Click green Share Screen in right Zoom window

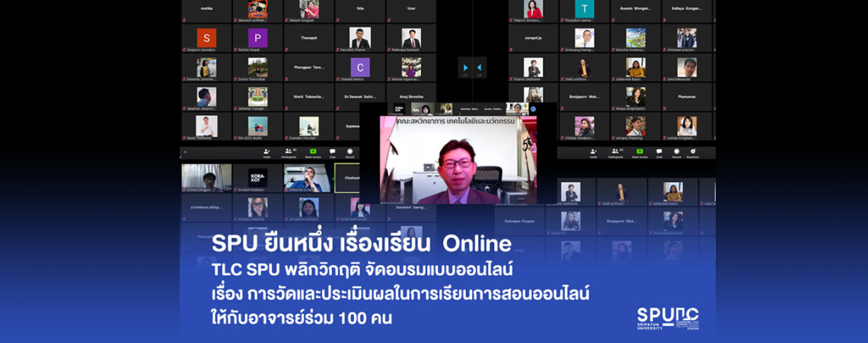click(x=640, y=153)
